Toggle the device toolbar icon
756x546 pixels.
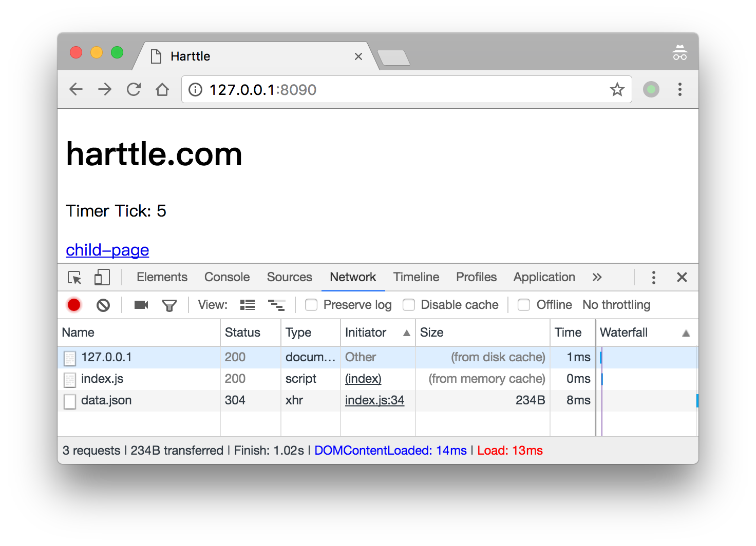(102, 277)
